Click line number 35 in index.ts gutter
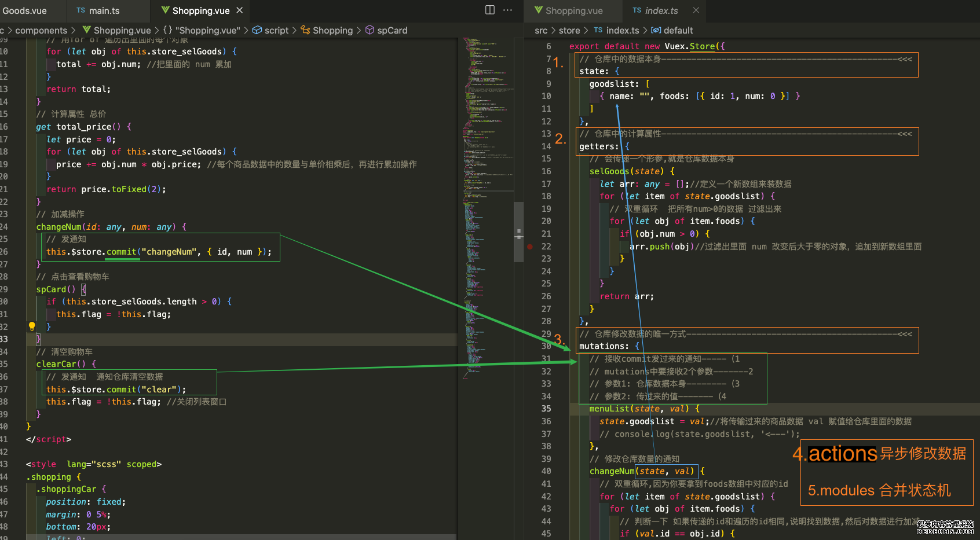This screenshot has height=540, width=980. tap(546, 409)
